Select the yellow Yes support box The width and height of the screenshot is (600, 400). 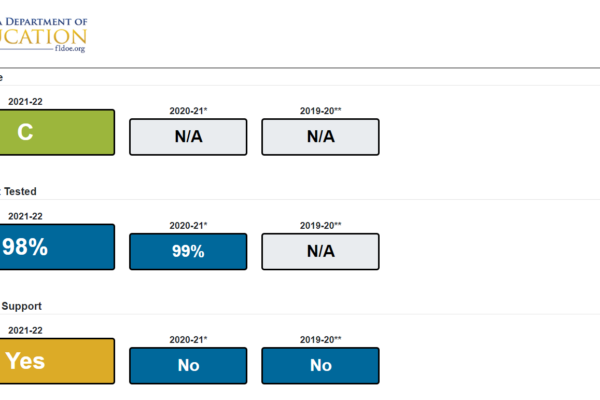click(57, 361)
